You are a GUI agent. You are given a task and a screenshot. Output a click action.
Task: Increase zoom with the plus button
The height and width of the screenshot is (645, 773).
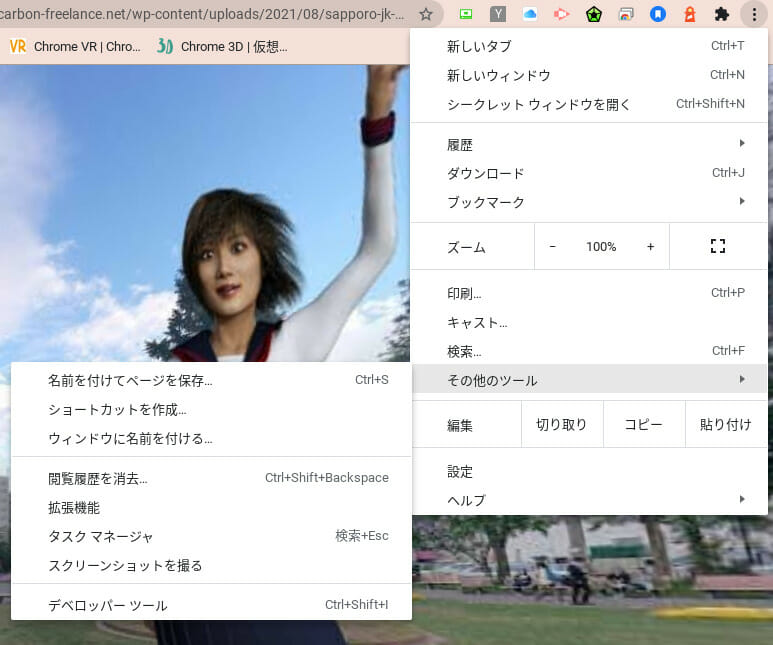(650, 247)
